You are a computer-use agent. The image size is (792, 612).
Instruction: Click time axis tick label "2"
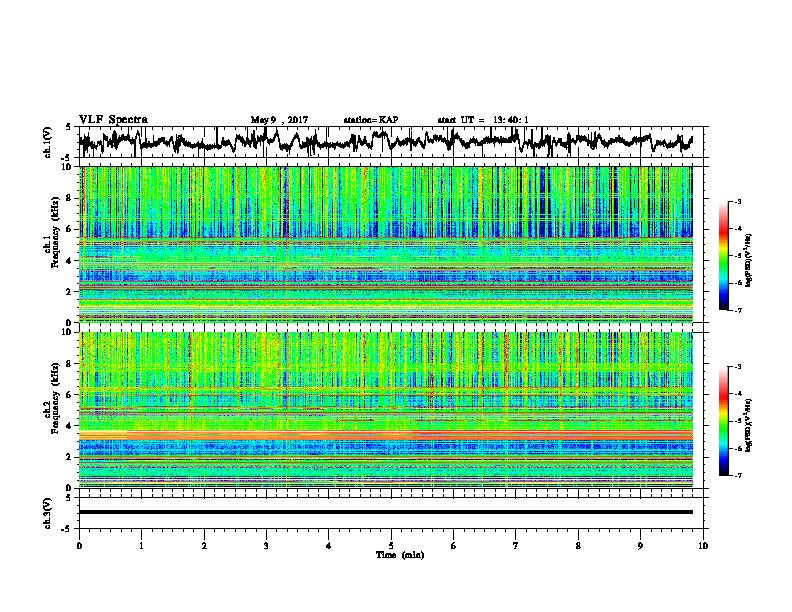point(204,546)
